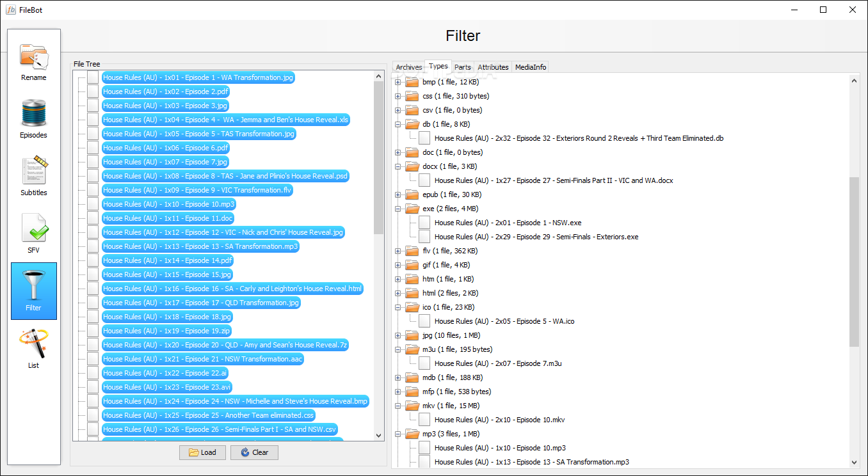Click the ico folder icon

click(x=412, y=307)
